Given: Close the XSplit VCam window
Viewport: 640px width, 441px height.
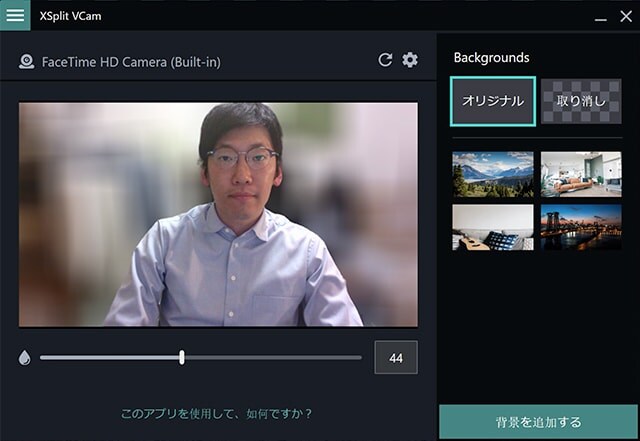Looking at the screenshot, I should click(x=626, y=16).
